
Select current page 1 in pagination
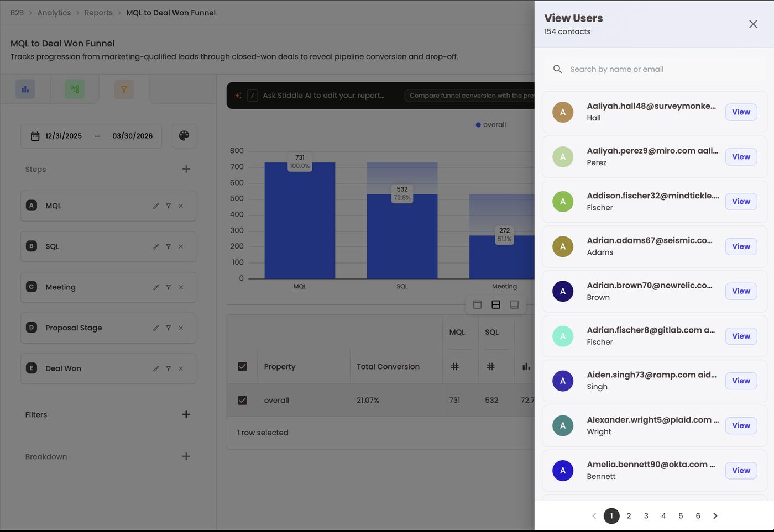click(x=611, y=516)
